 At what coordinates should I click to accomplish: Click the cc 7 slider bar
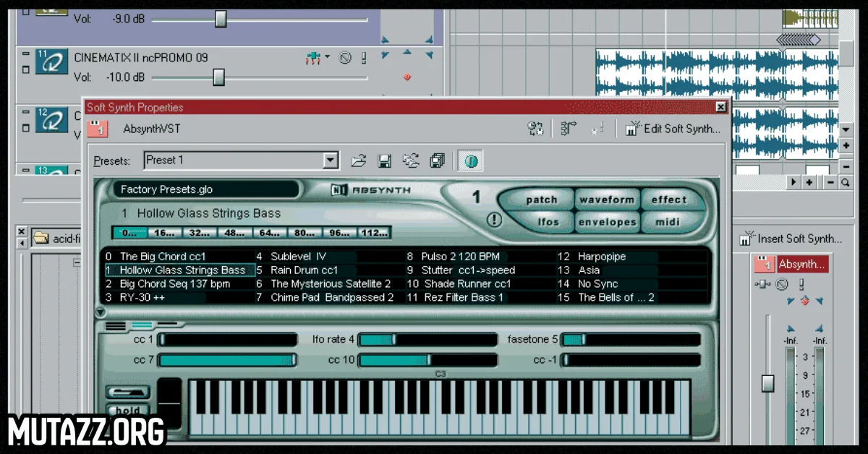[227, 360]
